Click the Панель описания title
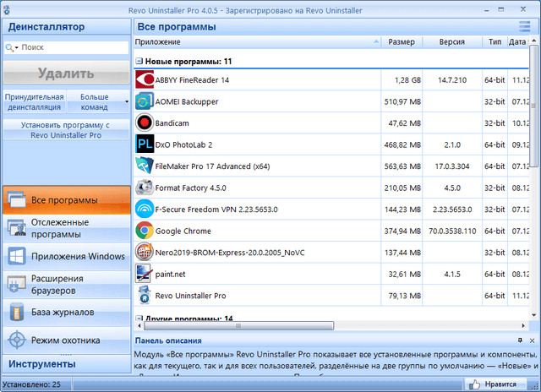 (168, 340)
